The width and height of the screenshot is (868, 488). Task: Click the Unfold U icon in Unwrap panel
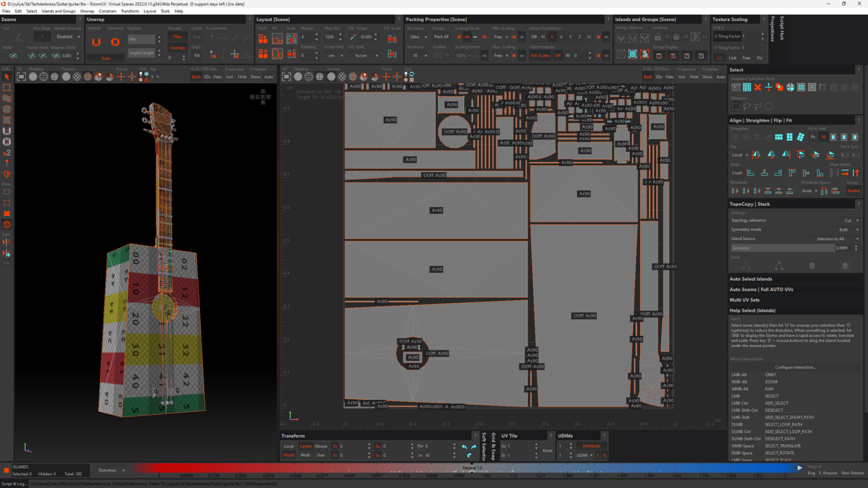click(95, 42)
